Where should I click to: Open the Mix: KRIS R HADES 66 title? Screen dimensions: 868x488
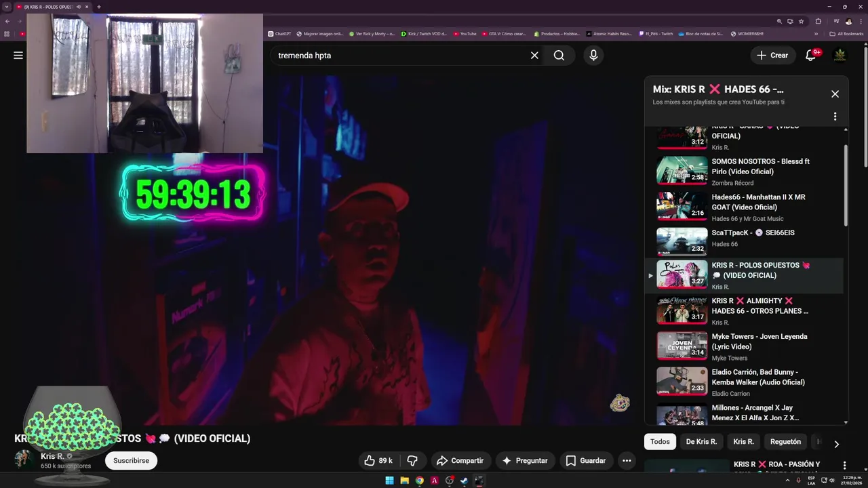pyautogui.click(x=718, y=89)
